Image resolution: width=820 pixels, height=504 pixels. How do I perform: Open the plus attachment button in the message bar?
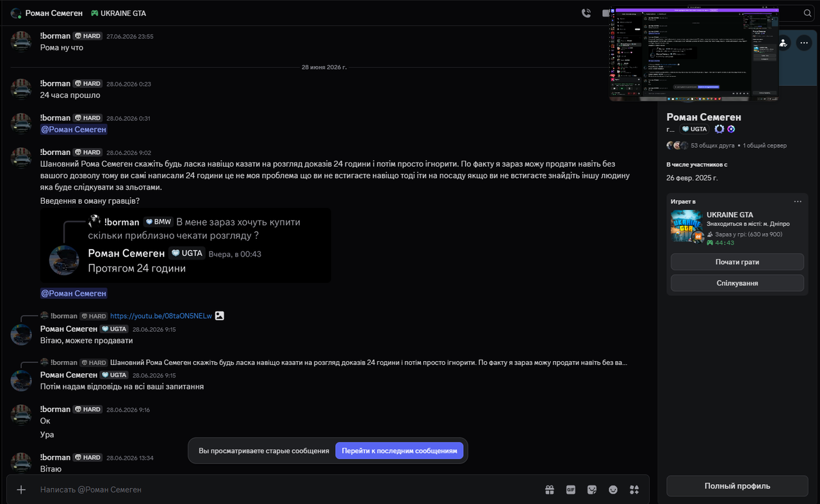pos(21,489)
